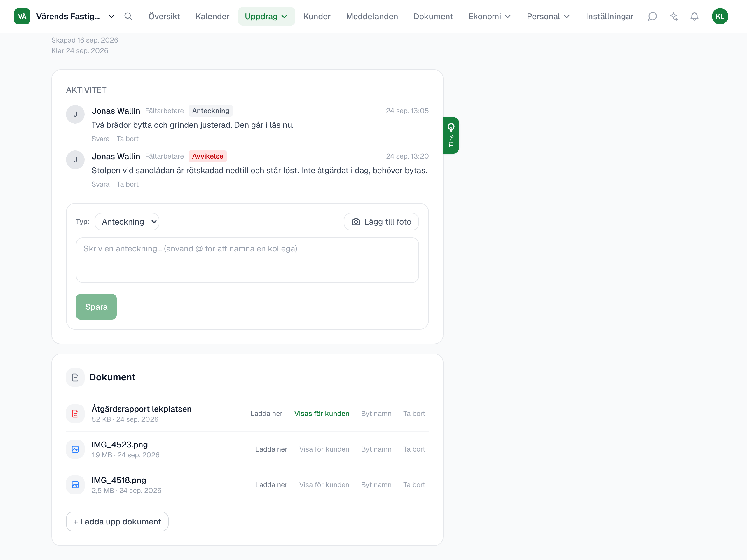This screenshot has height=560, width=747.
Task: Click the VÄ company logo
Action: pyautogui.click(x=22, y=16)
